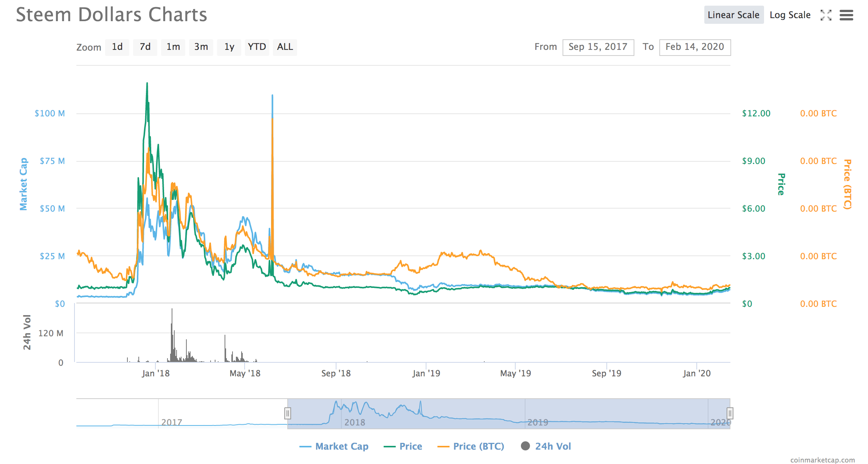Click the May '18 axis label
Image resolution: width=868 pixels, height=464 pixels.
click(x=245, y=373)
